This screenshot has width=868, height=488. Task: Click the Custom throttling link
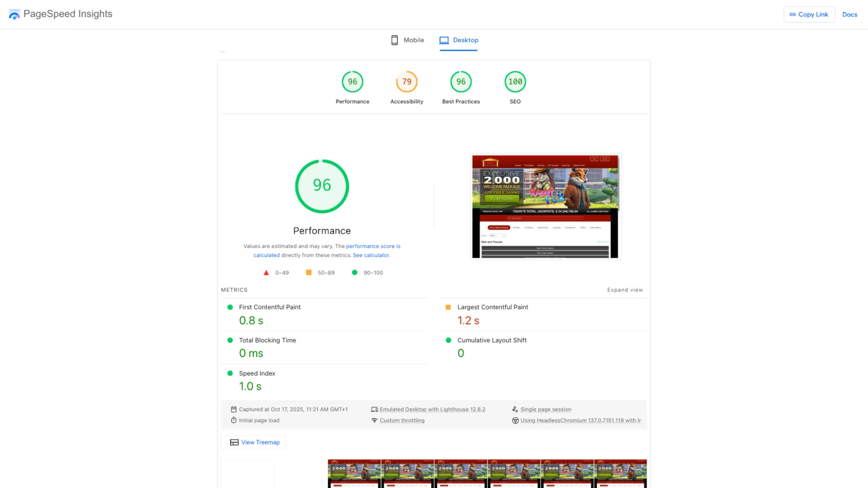402,420
